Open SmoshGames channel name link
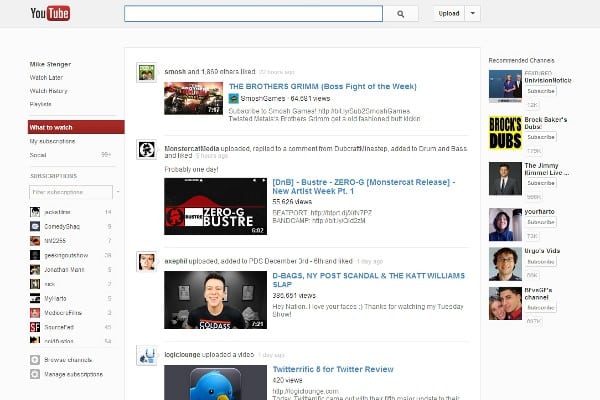Screen dimensions: 600x400 point(263,99)
